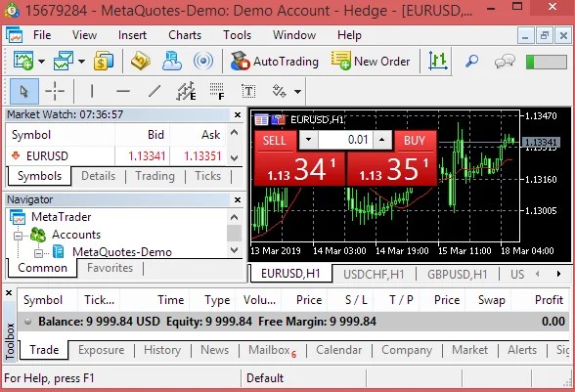This screenshot has width=575, height=392.
Task: Open the Mailbox tab
Action: tap(272, 350)
